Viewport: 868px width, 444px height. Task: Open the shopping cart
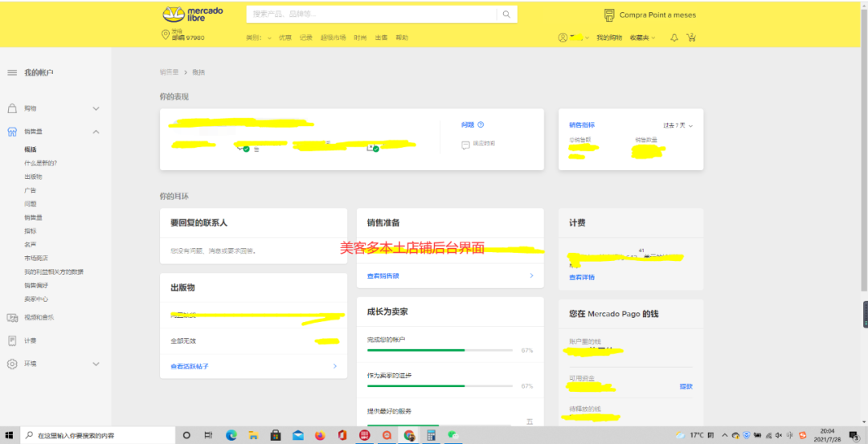(x=692, y=38)
